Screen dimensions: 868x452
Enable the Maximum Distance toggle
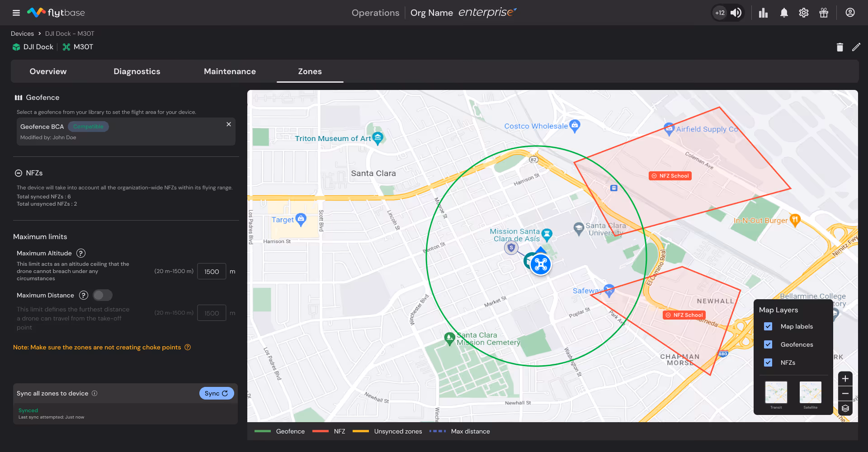pos(103,295)
